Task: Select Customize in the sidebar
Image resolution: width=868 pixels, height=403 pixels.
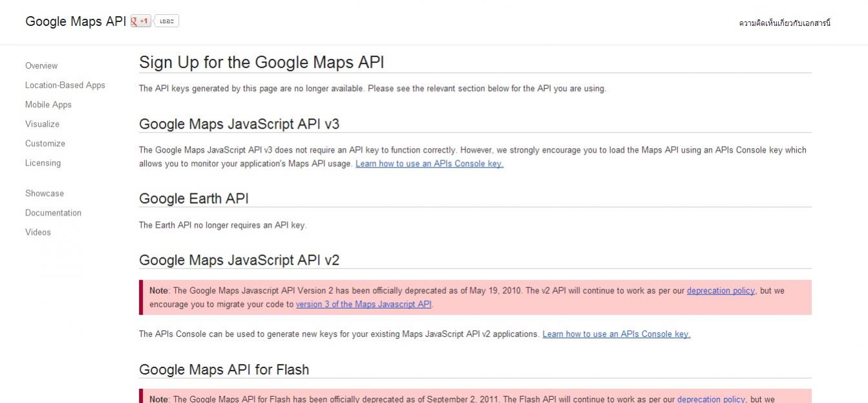Action: (x=45, y=144)
